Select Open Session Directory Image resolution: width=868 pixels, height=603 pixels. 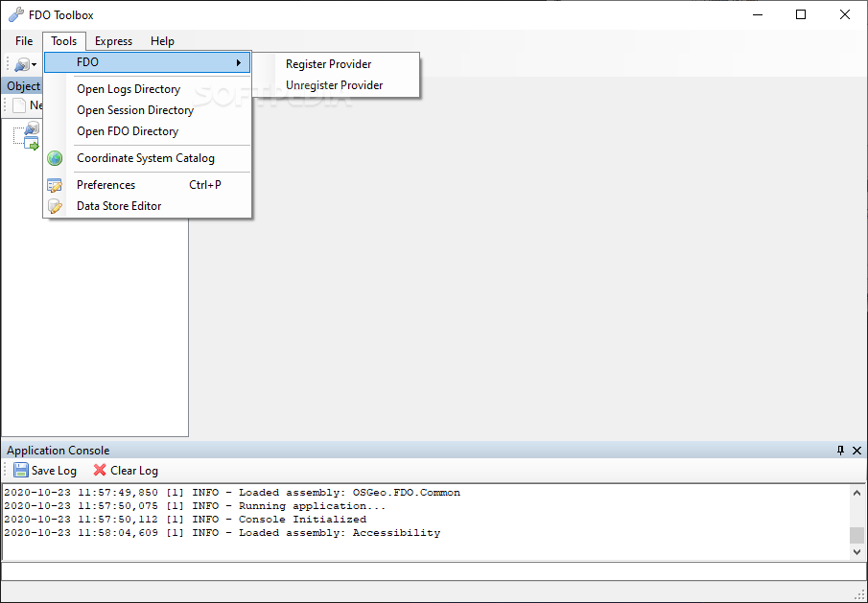point(148,110)
